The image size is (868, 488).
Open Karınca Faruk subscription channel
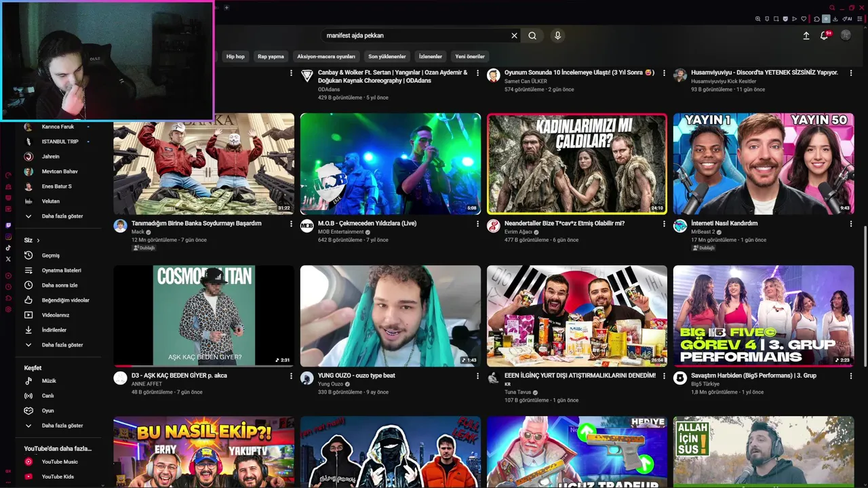58,127
